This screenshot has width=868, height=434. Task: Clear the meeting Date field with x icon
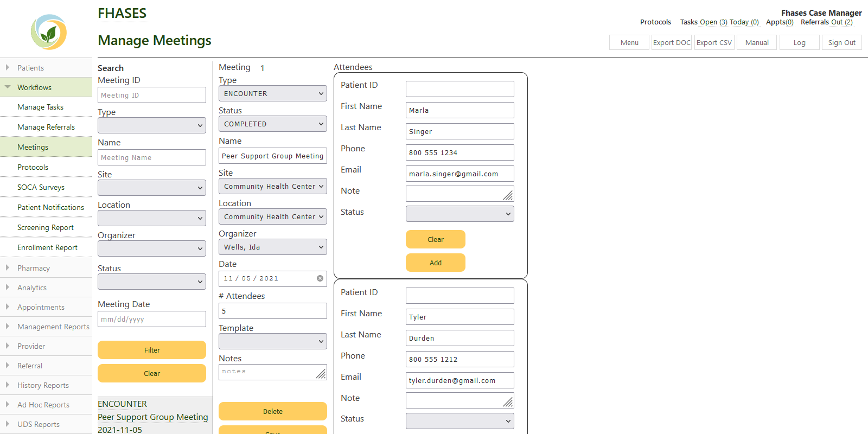320,278
